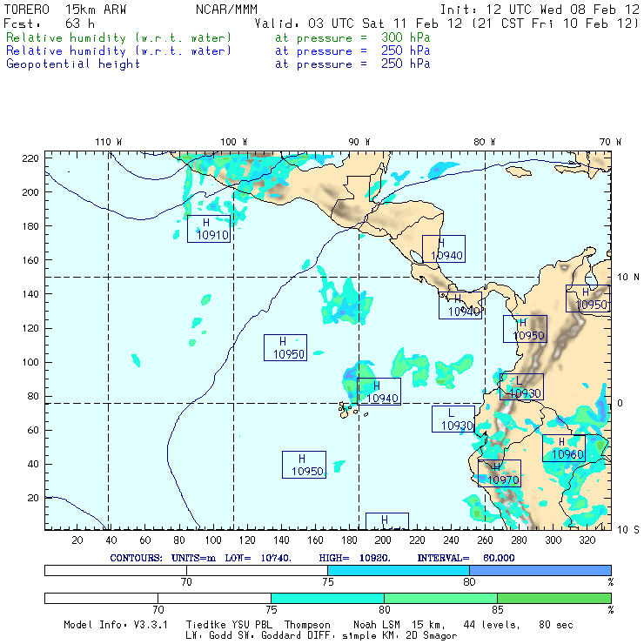Click the Geopotential height legend text

tap(73, 64)
